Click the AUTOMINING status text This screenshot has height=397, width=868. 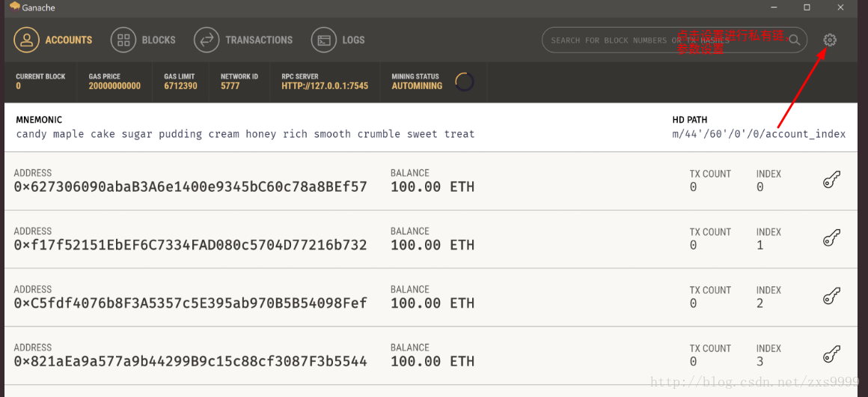point(417,86)
